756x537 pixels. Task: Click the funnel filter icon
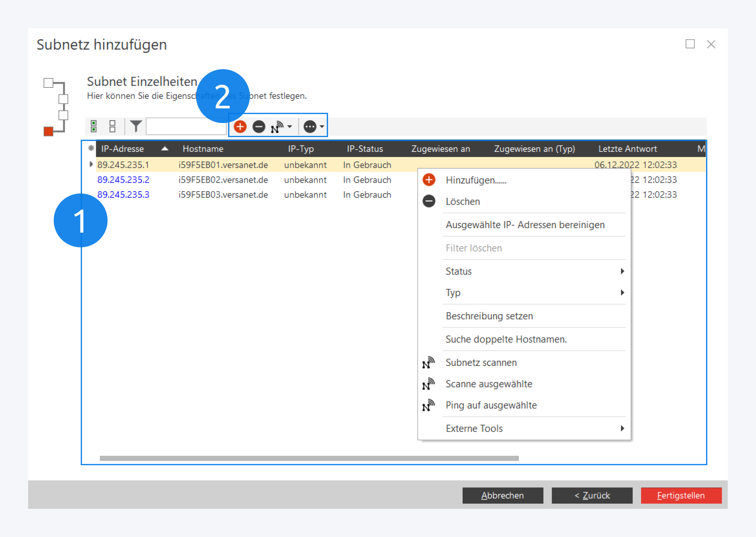pyautogui.click(x=136, y=126)
